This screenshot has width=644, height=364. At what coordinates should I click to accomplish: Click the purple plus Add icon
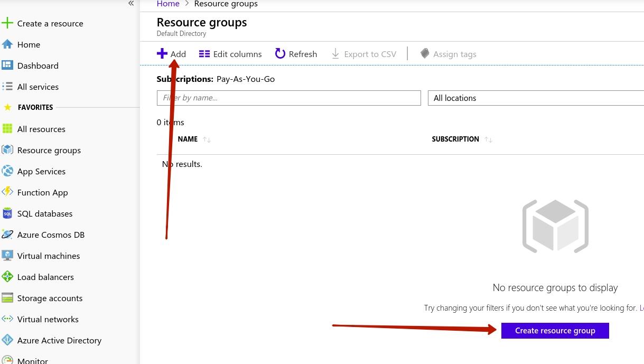point(162,53)
